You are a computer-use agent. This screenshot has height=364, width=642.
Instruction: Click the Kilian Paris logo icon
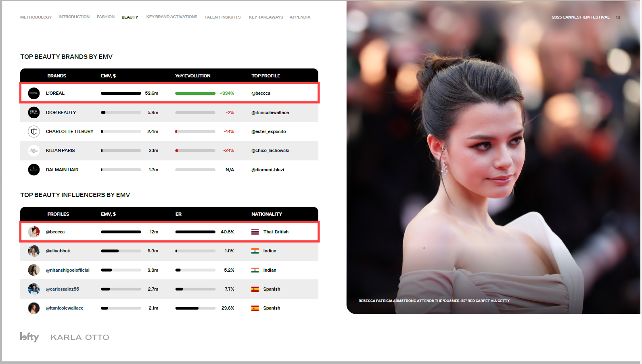(34, 150)
